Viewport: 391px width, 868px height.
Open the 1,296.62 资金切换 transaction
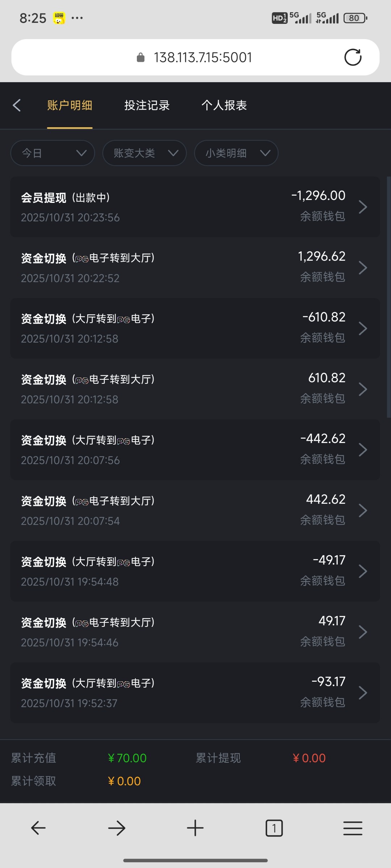195,268
